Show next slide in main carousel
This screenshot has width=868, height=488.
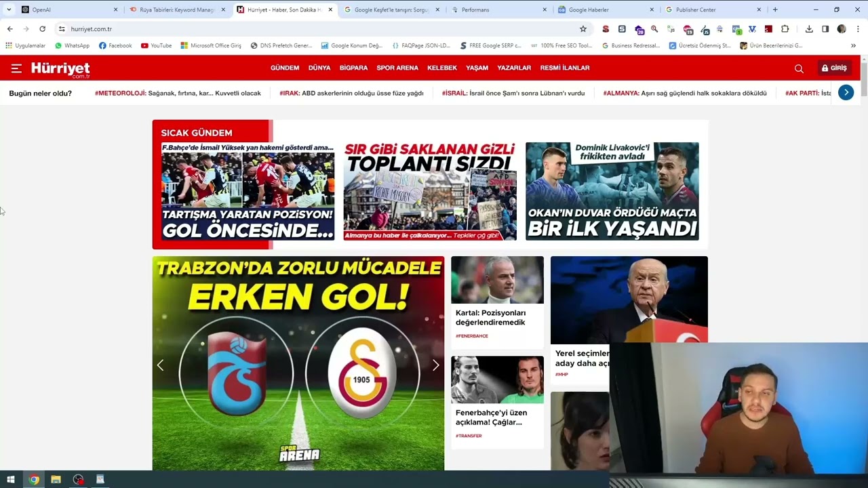(x=436, y=365)
